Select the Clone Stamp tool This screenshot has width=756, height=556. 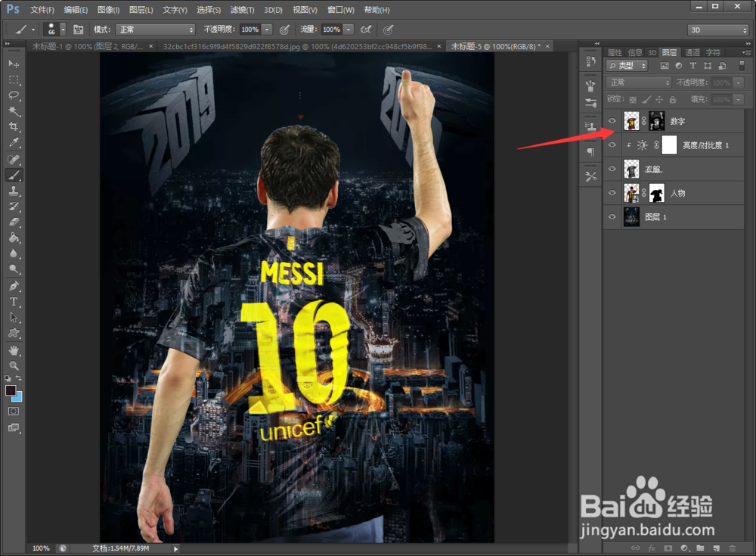point(14,191)
